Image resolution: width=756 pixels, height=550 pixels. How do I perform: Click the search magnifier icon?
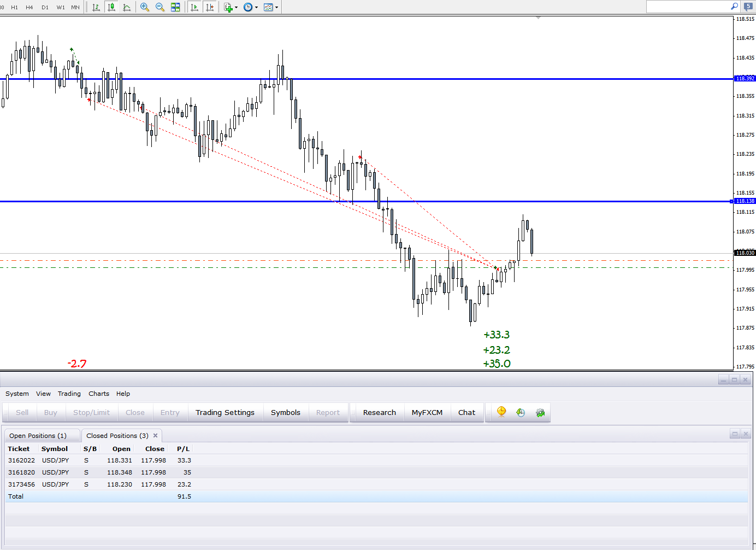coord(734,7)
